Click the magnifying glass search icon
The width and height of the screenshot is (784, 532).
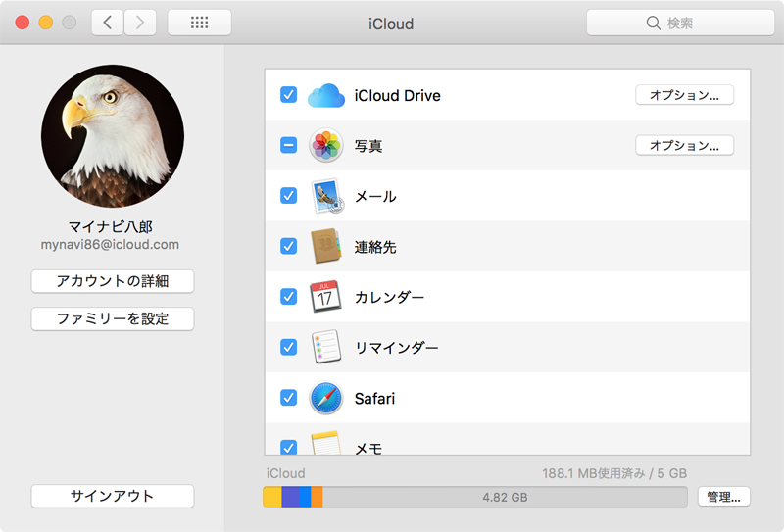[653, 23]
